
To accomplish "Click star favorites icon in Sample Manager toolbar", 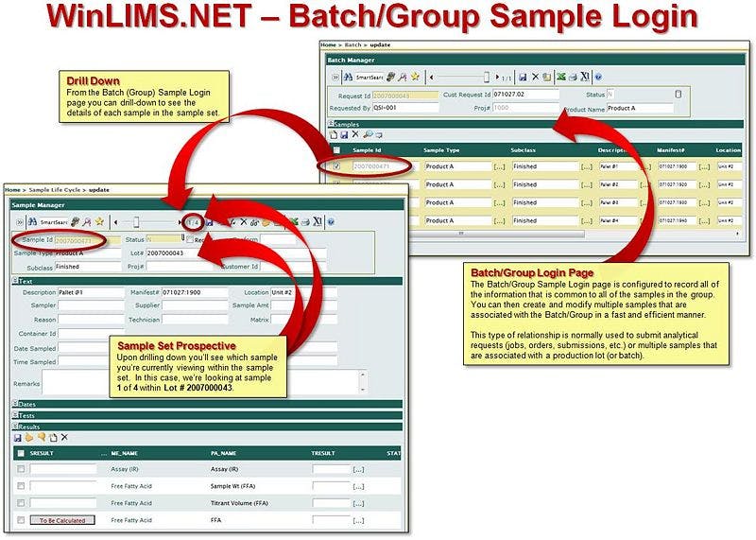I will click(99, 221).
